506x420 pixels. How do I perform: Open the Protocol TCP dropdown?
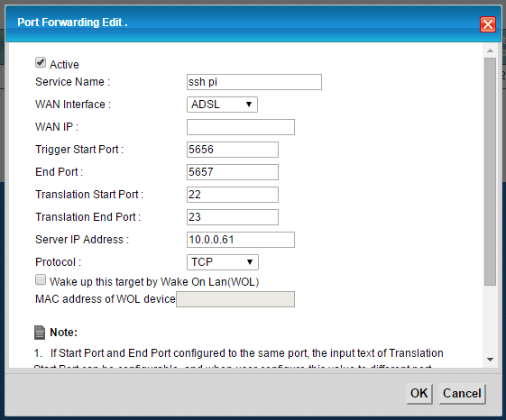(223, 262)
